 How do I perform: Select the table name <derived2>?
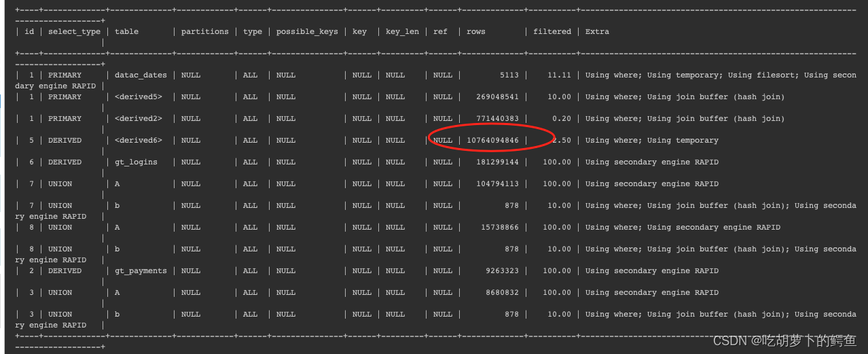tap(138, 119)
